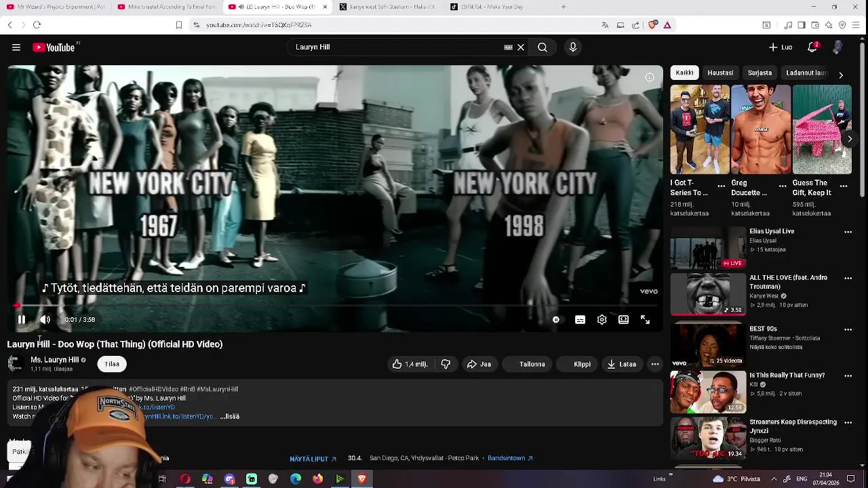Subscribe with the Tilaa button
868x488 pixels.
112,364
